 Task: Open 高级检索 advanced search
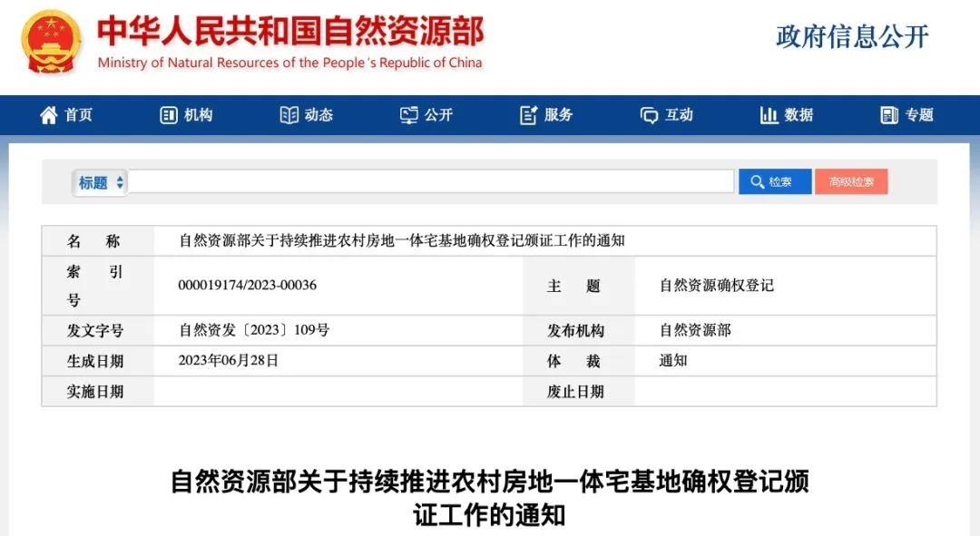tap(851, 182)
